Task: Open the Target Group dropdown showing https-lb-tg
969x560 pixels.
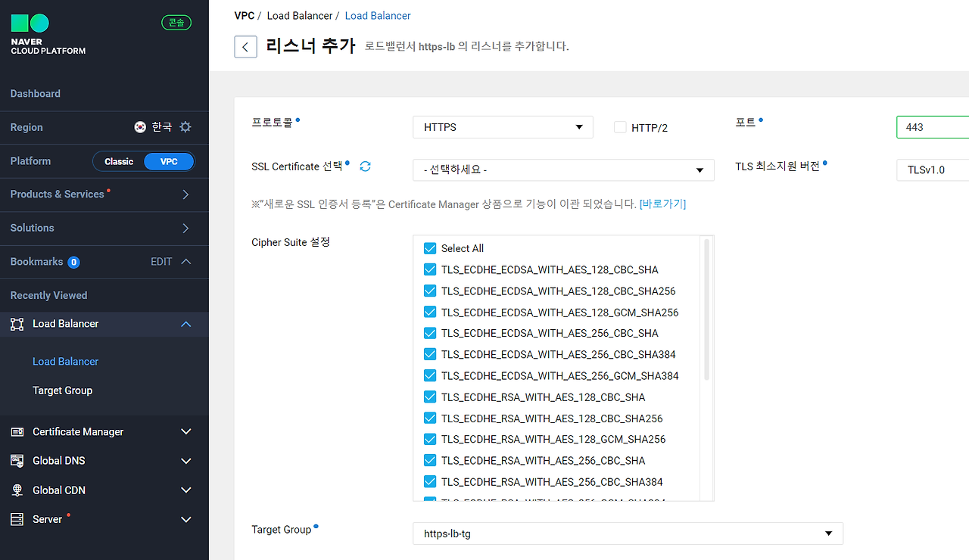Action: pyautogui.click(x=628, y=533)
